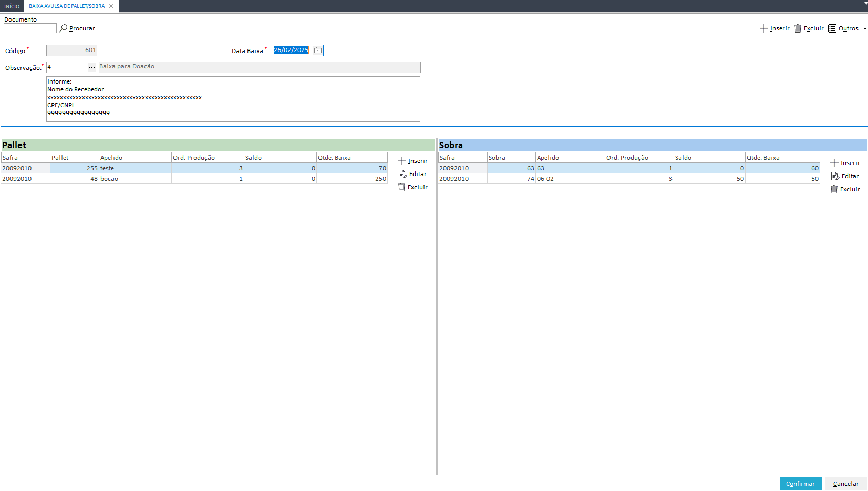Sort Pallet table by Safra column
Viewport: 868px width, 491px height.
(x=26, y=158)
